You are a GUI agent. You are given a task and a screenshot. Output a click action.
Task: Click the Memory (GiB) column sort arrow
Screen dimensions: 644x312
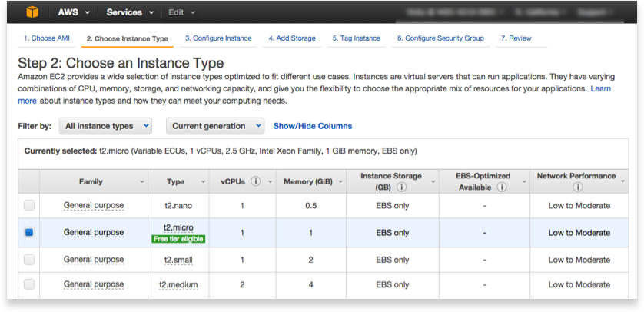[x=340, y=182]
